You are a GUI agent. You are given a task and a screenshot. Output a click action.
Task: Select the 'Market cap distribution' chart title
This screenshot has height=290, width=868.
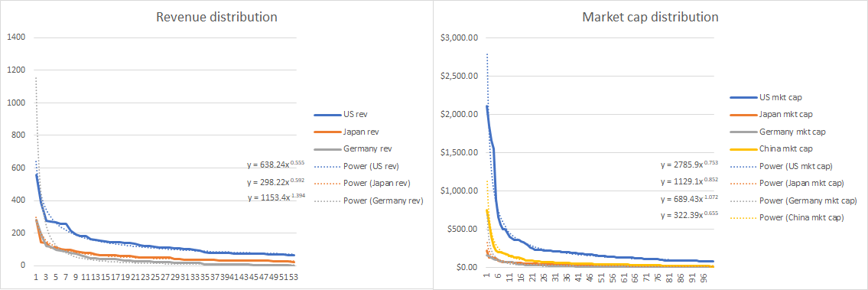(650, 17)
